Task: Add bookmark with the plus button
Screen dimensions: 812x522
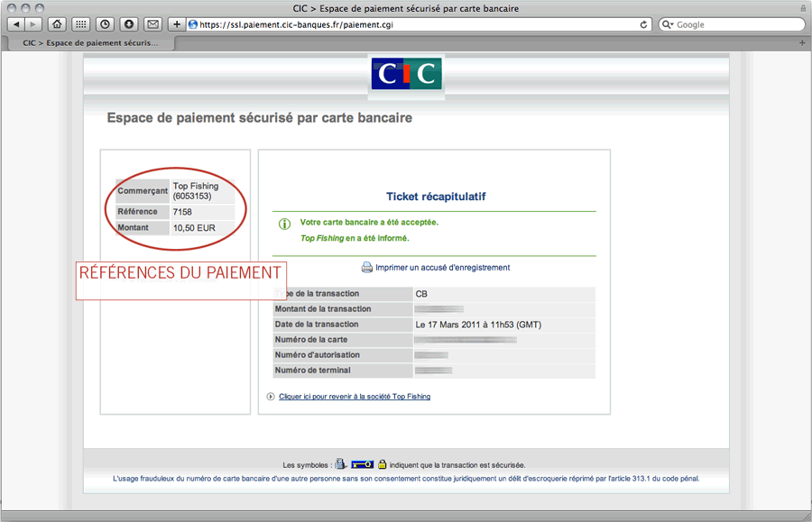Action: click(x=177, y=24)
